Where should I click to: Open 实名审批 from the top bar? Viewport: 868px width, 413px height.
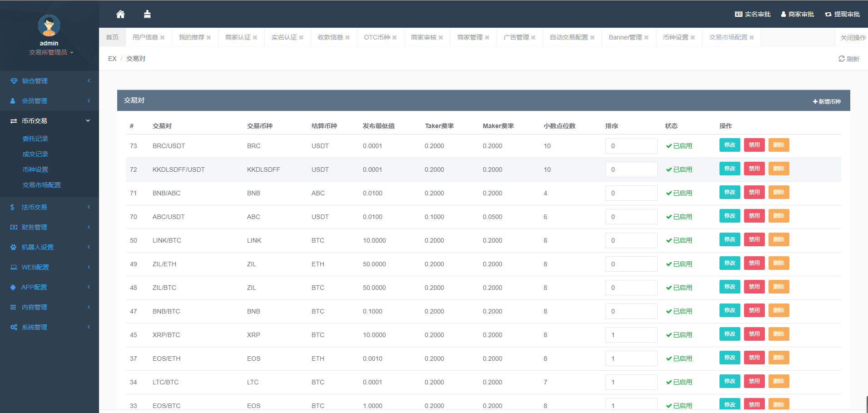753,14
